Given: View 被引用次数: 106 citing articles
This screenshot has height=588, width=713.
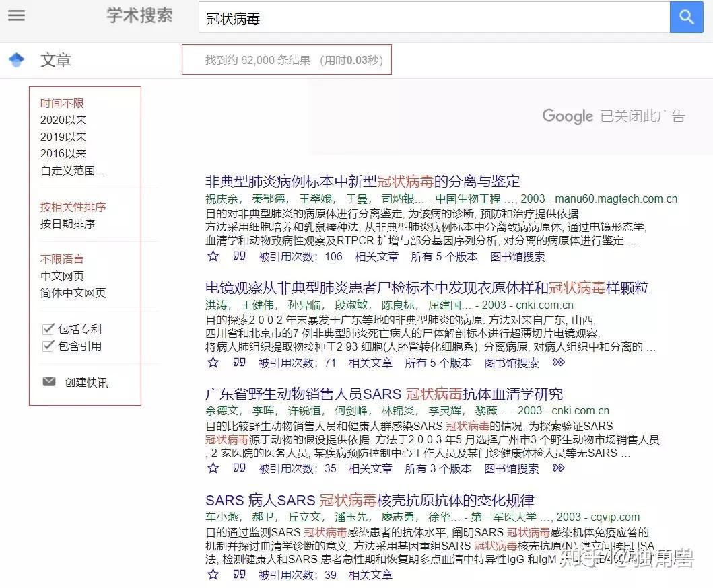Looking at the screenshot, I should point(300,257).
